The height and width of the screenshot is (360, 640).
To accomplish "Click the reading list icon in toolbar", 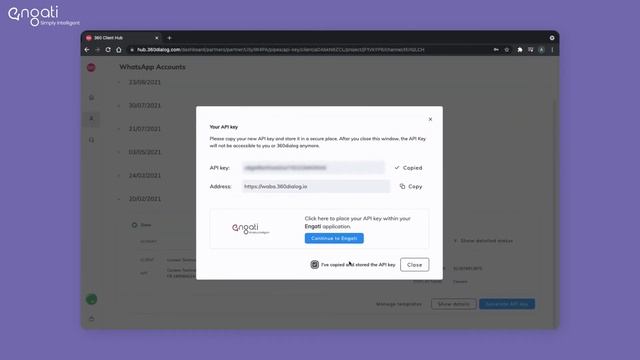I will (x=531, y=50).
